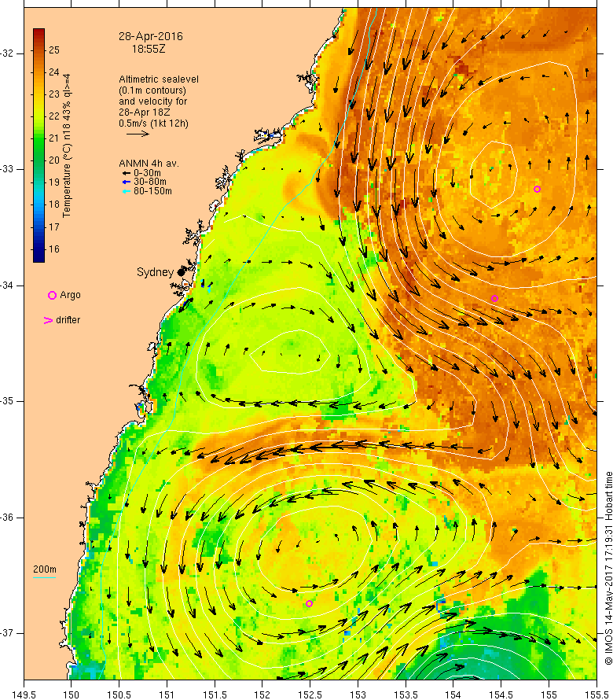
Task: Click the 0.5m/s (1kt 12h) text
Action: [x=153, y=123]
